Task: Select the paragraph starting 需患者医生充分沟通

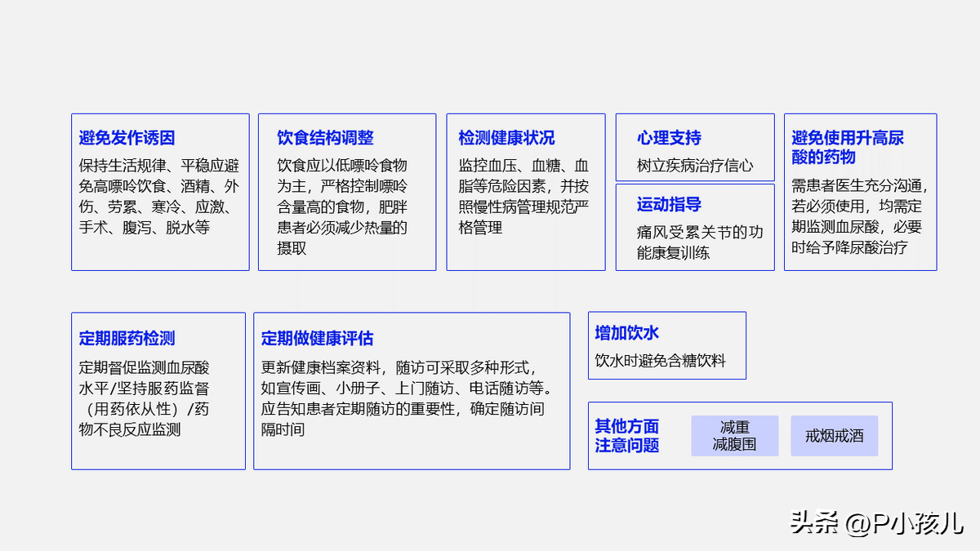Action: tap(860, 216)
